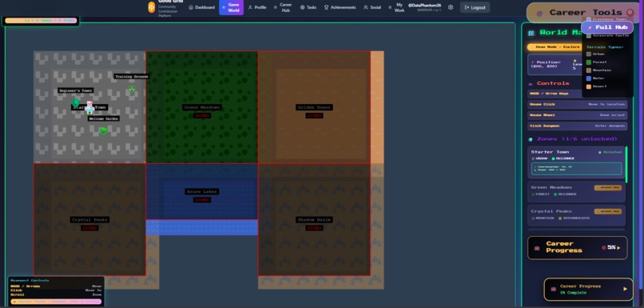Click the Logout button
The image size is (644, 308).
(x=475, y=7)
